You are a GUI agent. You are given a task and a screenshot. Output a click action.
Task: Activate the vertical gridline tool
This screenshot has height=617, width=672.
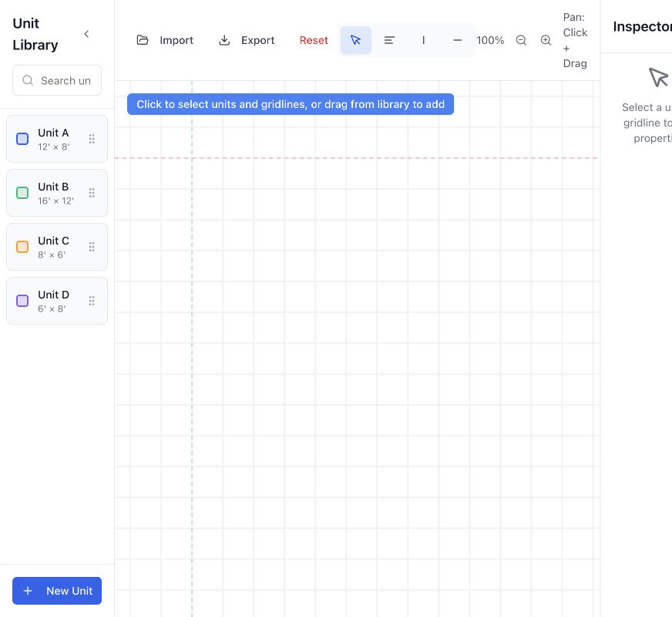423,40
